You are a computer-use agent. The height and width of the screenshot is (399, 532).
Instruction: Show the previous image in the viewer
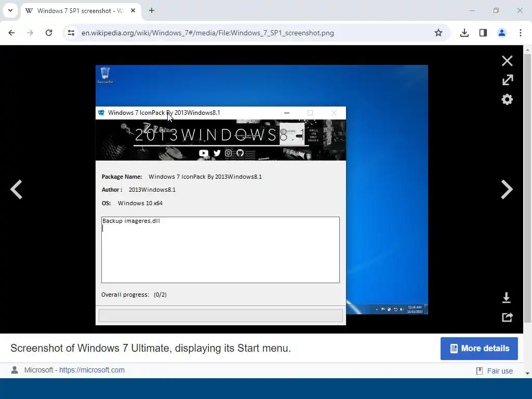tap(16, 189)
